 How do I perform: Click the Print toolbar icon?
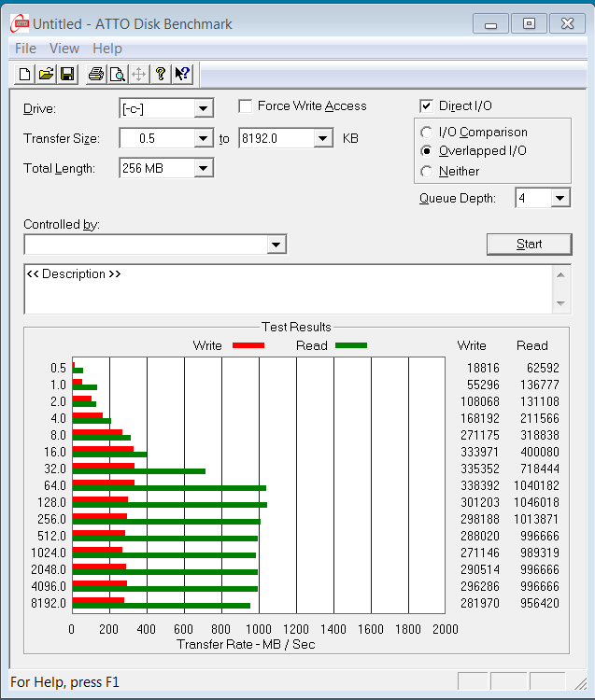96,74
